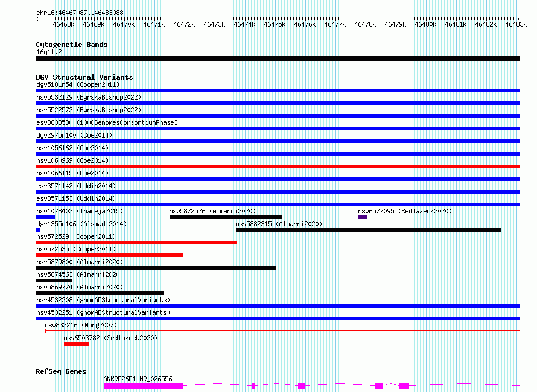Click the red bar for nsv1060969
Viewport: 537px width, 392px height.
278,166
